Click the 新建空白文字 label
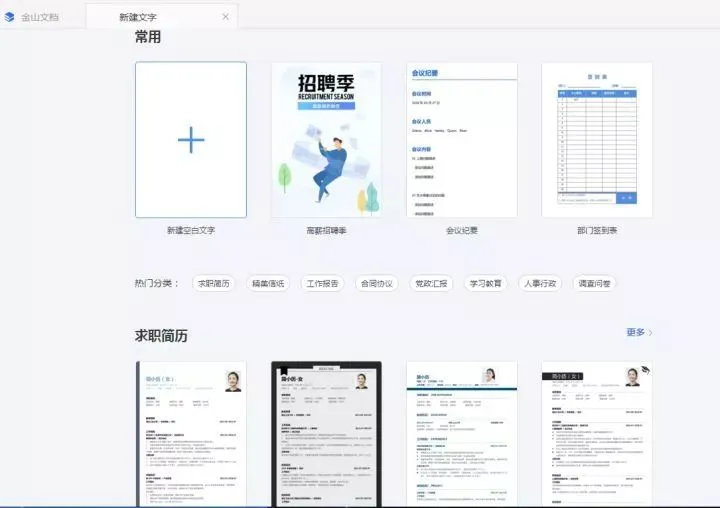 tap(191, 230)
